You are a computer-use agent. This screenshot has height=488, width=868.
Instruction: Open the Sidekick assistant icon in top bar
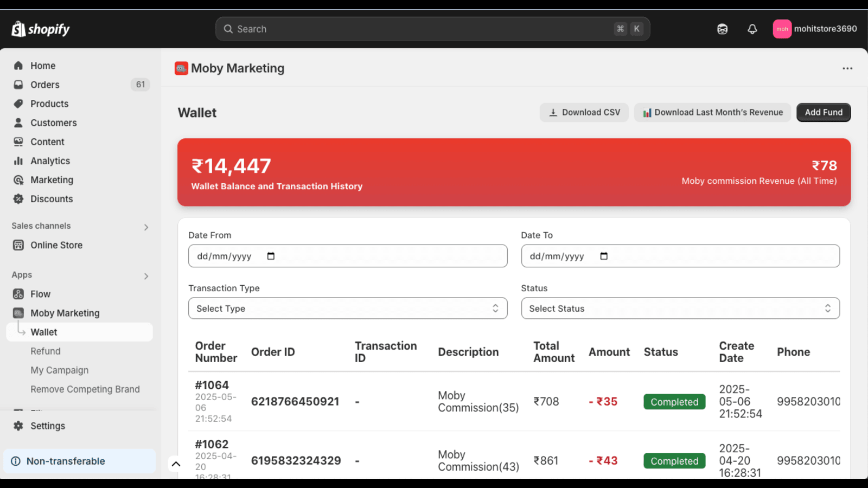click(722, 29)
